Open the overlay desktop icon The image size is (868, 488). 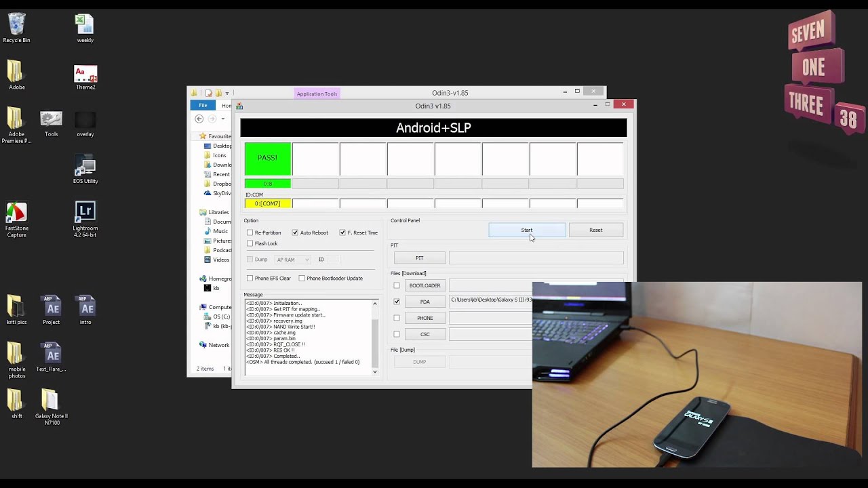[85, 124]
